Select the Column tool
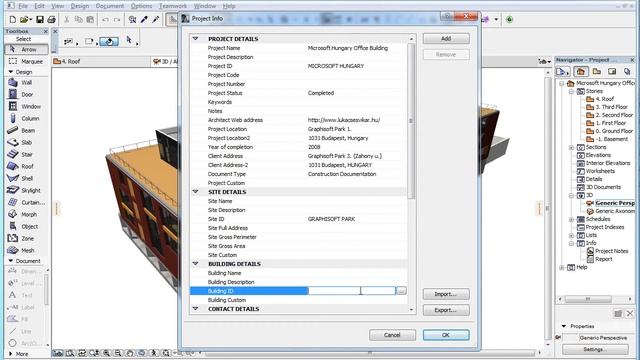The height and width of the screenshot is (360, 640). pos(26,118)
